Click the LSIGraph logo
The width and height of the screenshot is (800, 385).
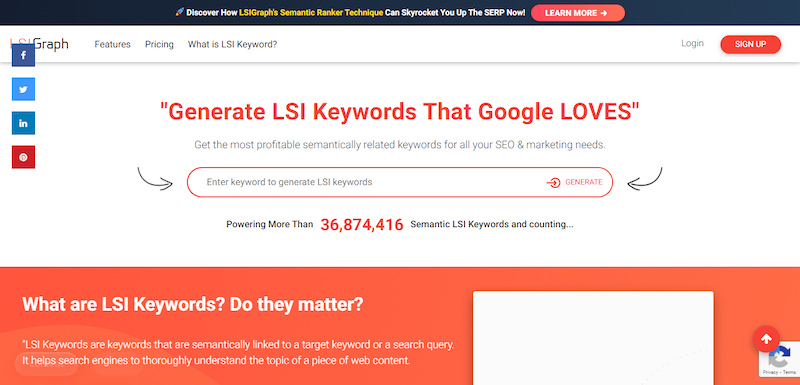click(39, 44)
